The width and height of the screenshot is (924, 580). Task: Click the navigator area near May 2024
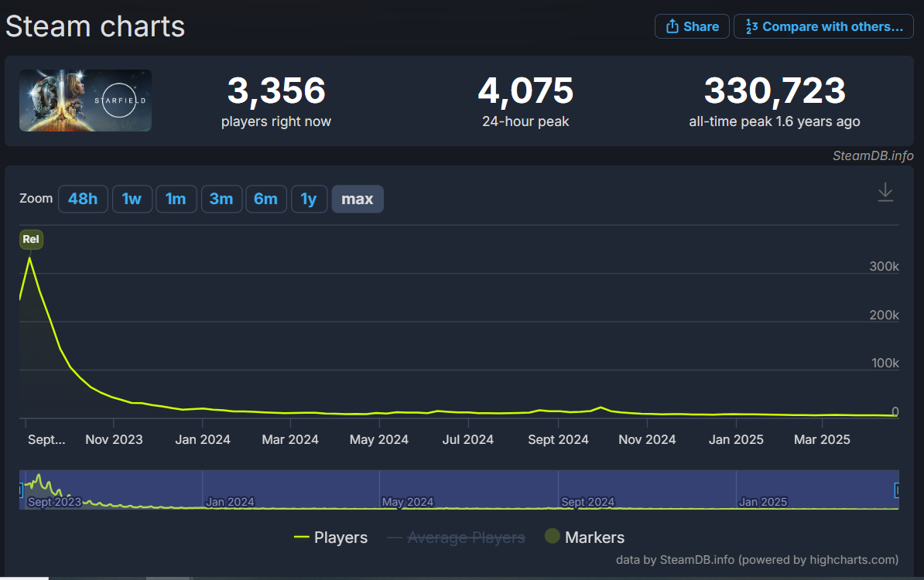[x=408, y=502]
